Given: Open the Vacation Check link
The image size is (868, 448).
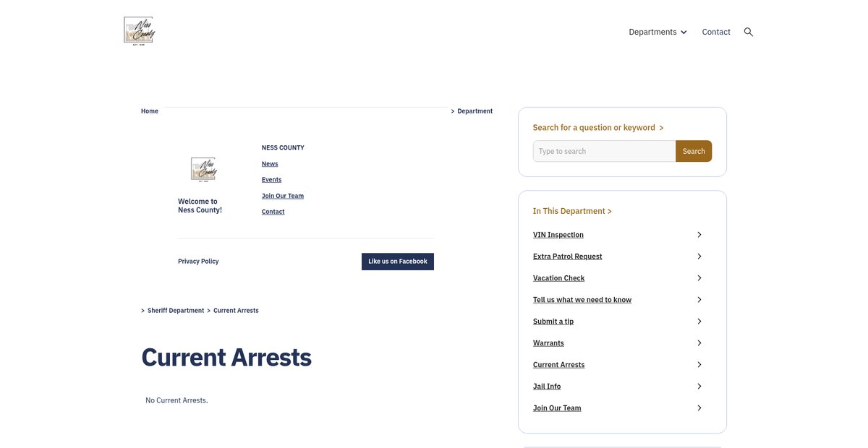Looking at the screenshot, I should (559, 278).
